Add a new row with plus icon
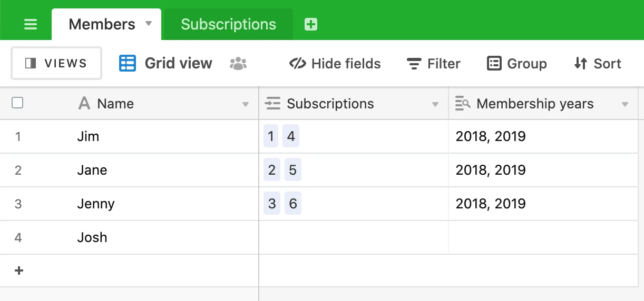This screenshot has width=644, height=301. tap(19, 270)
